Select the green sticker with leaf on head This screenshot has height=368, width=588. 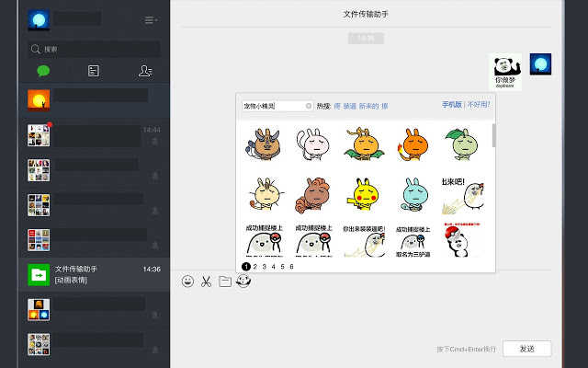(462, 144)
